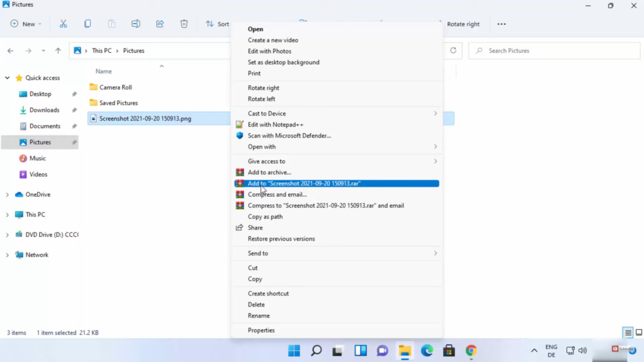Click the Cut scissors icon in toolbar
Viewport: 644px width, 362px height.
pyautogui.click(x=63, y=24)
